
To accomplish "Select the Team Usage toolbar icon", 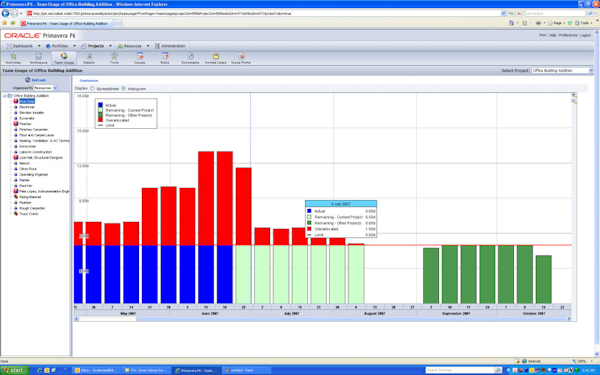I will tap(64, 58).
